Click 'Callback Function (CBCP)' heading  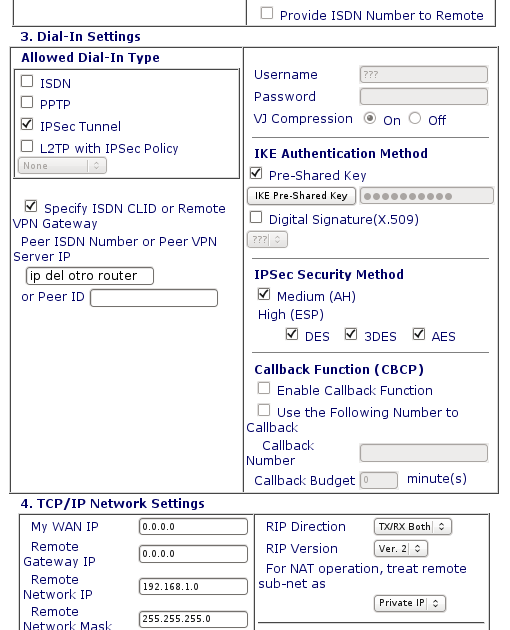coord(339,370)
